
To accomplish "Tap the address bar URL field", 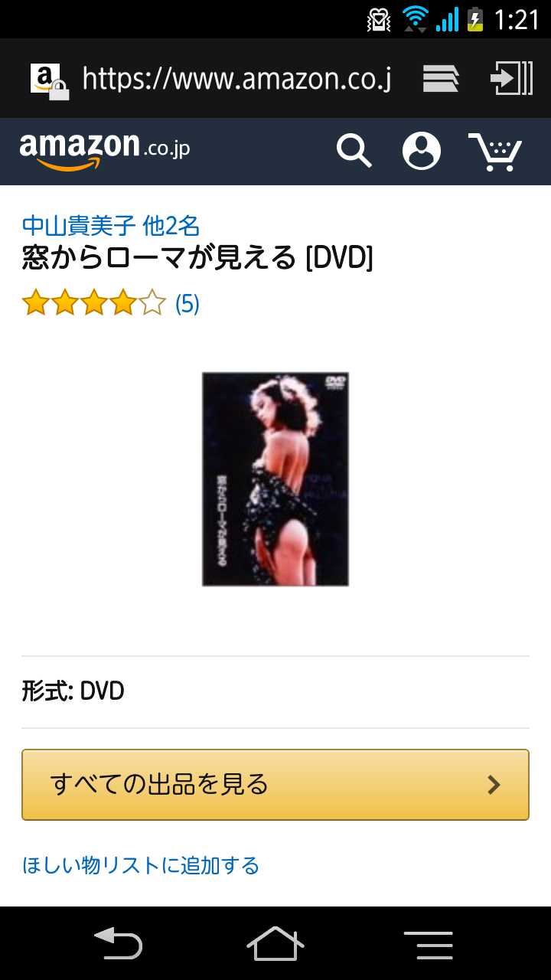I will 237,78.
